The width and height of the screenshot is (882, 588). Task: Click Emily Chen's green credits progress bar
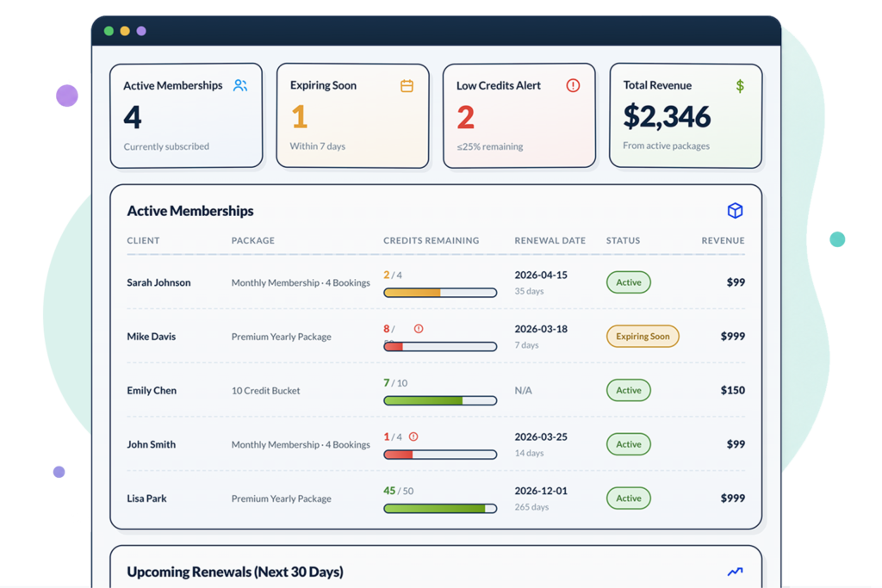[440, 400]
